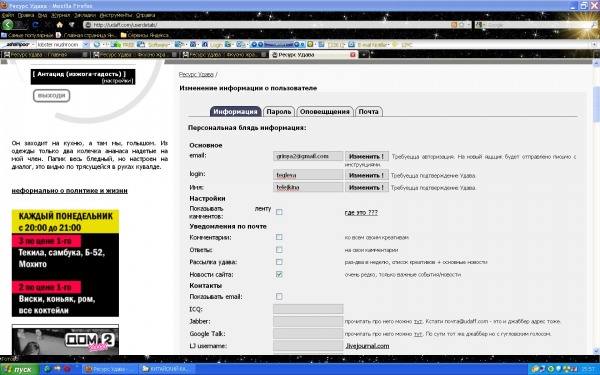Open the Ashampoo logo dropdown arrow
The image size is (600, 375).
(x=33, y=45)
